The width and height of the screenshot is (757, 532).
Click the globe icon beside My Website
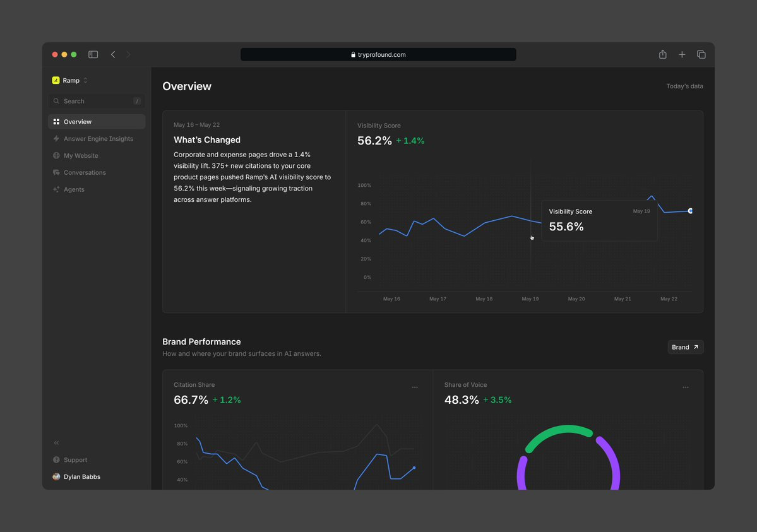pyautogui.click(x=56, y=155)
